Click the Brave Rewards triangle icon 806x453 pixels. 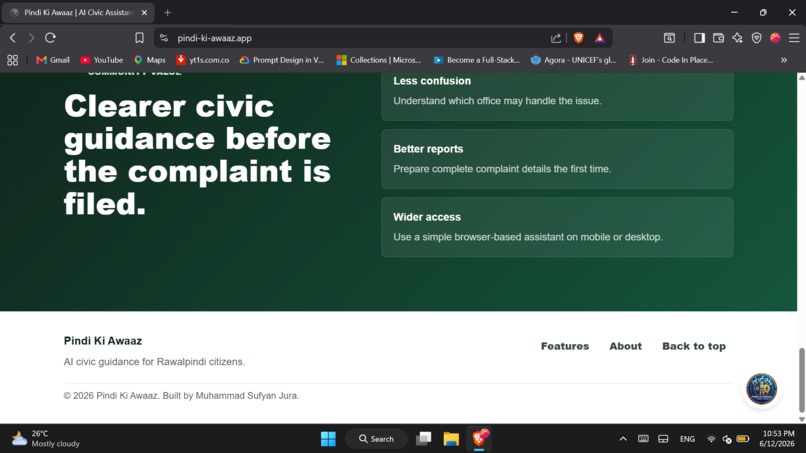(x=599, y=38)
